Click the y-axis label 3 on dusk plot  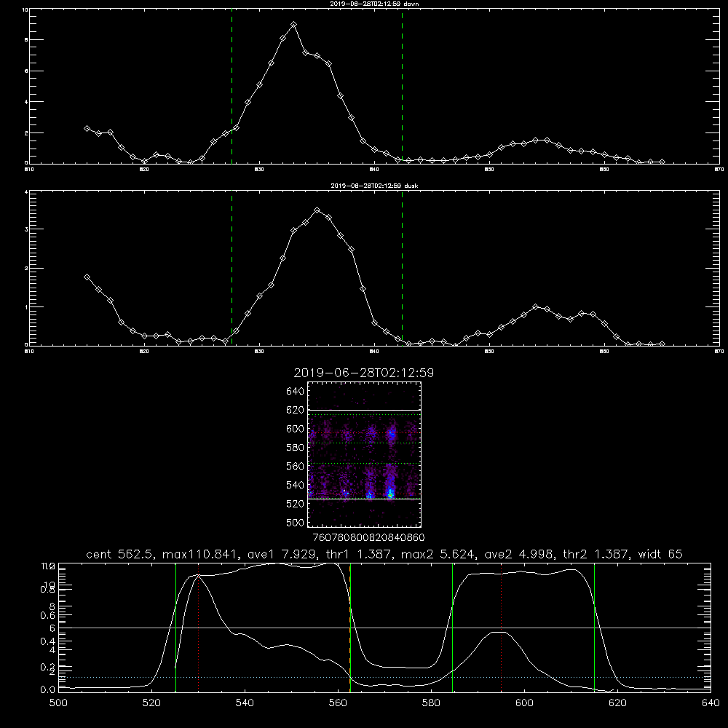pos(26,229)
